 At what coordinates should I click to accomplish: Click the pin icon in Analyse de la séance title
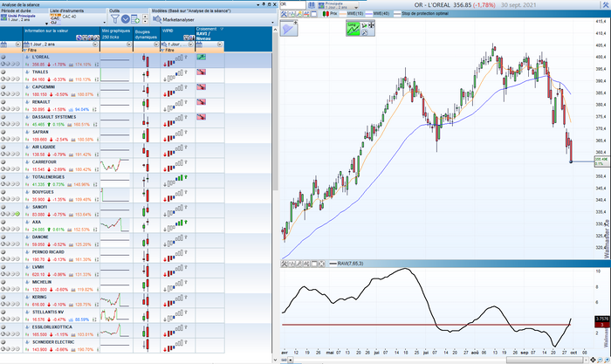click(264, 4)
